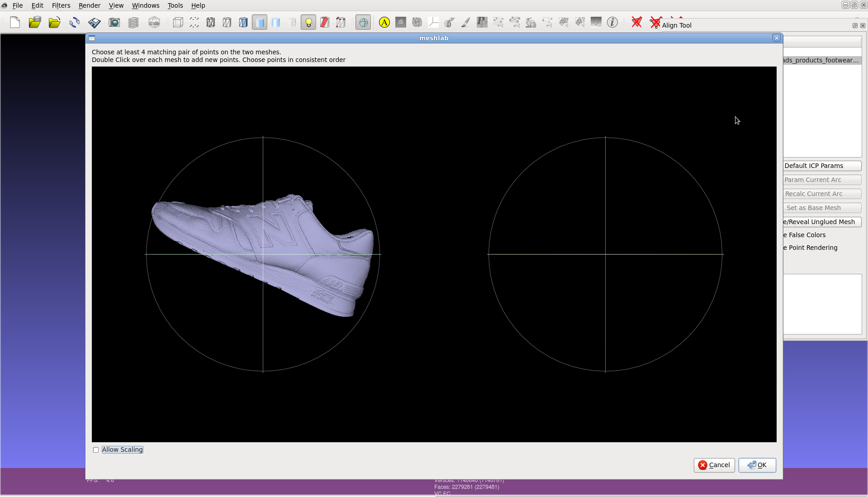Viewport: 868px width, 497px height.
Task: Click the rectangle vertex selection icon
Action: click(547, 22)
